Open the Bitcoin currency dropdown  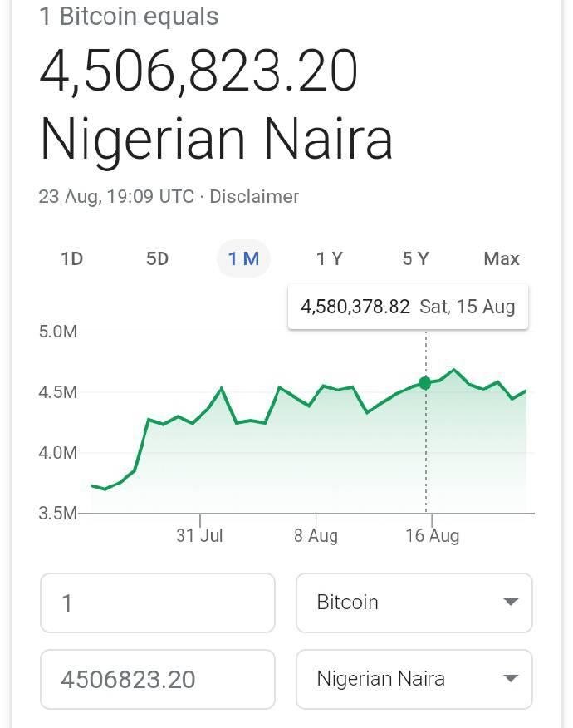(x=414, y=603)
